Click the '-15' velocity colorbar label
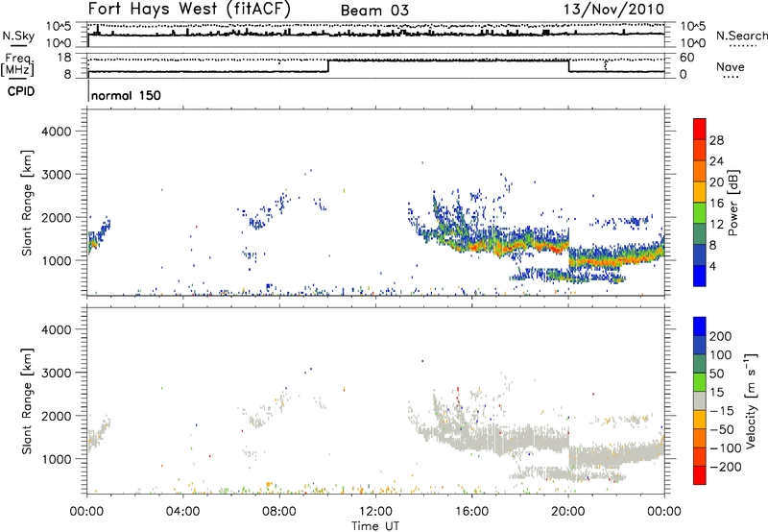Screen dimensions: 768x532 [722, 411]
